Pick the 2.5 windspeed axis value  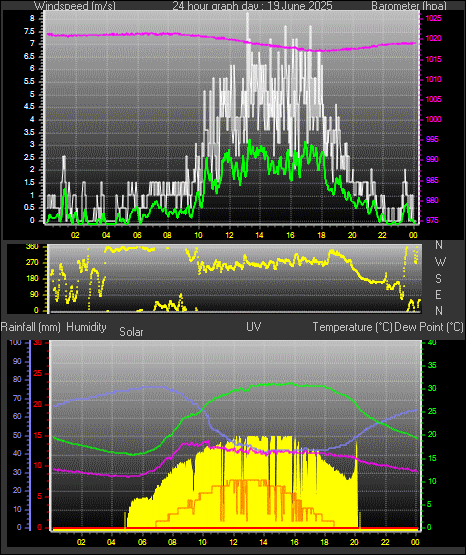click(x=29, y=158)
